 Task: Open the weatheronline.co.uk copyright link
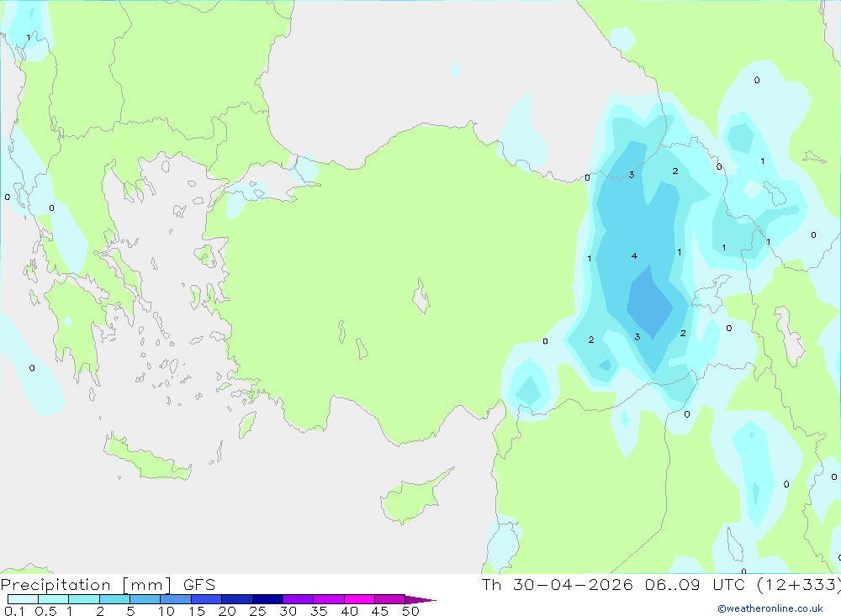770,608
